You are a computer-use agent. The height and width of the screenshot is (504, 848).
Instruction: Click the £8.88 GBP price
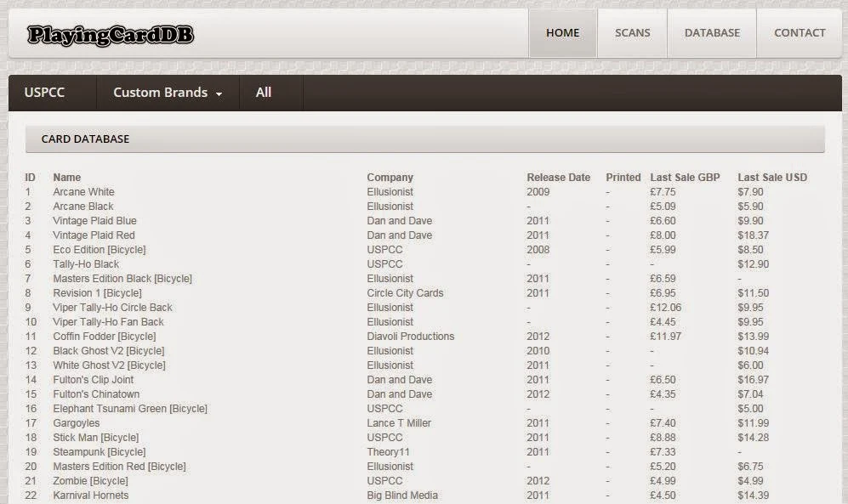[663, 438]
